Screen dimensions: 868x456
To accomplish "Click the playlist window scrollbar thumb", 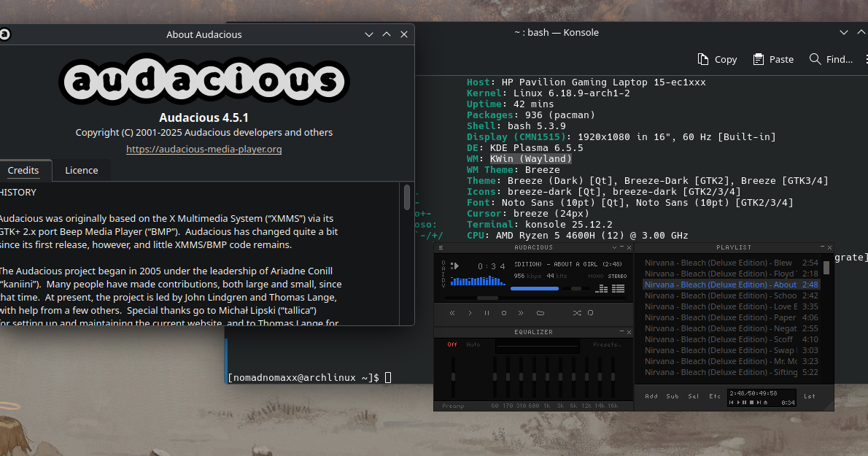I will pos(826,268).
